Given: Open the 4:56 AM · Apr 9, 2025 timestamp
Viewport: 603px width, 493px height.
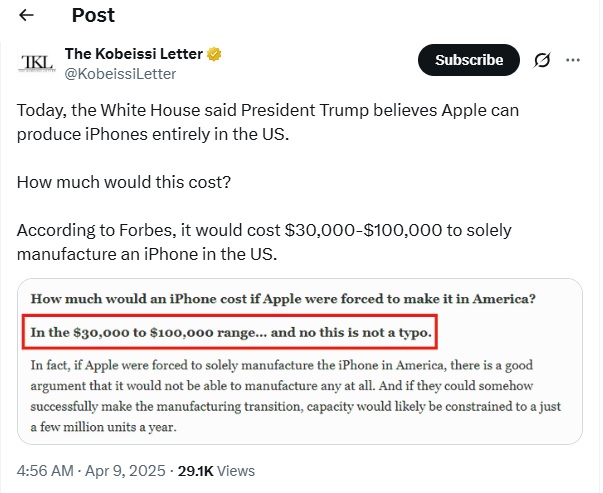Looking at the screenshot, I should click(x=91, y=471).
